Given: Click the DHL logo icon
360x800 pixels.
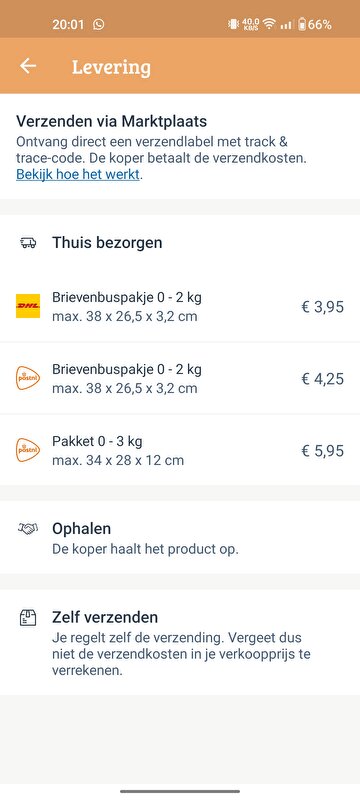Looking at the screenshot, I should click(28, 306).
